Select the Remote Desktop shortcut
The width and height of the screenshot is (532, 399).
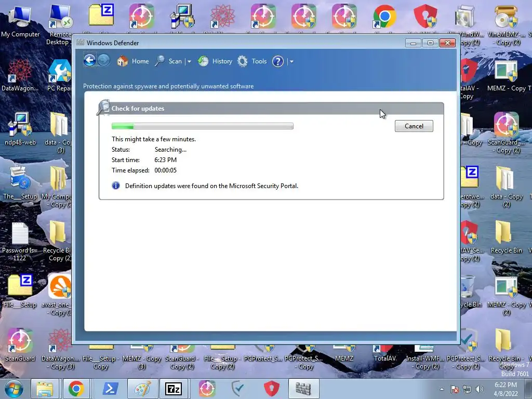(59, 24)
